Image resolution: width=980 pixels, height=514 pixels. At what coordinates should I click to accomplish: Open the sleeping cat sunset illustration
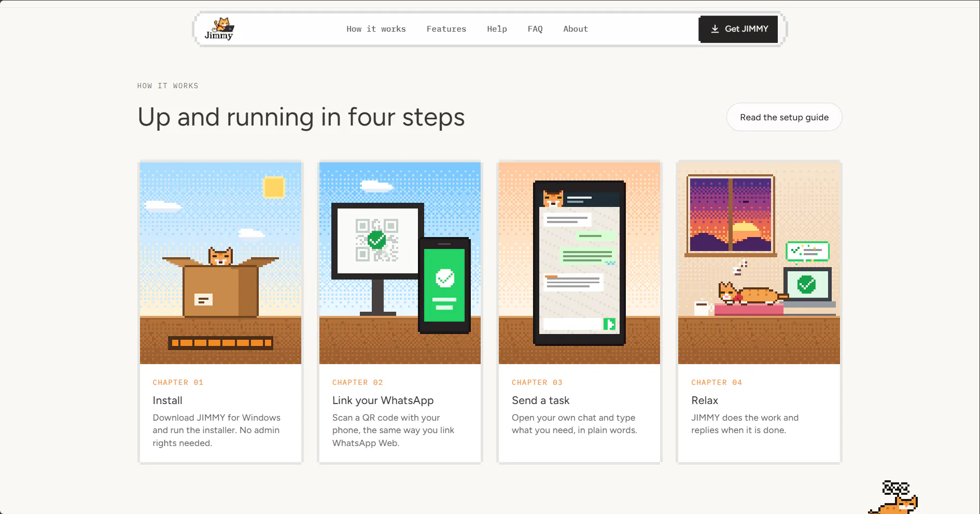click(759, 263)
